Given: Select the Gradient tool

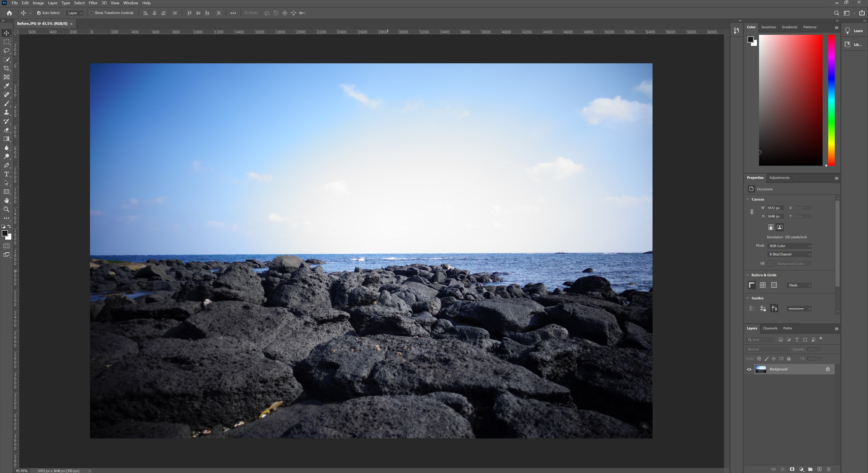Looking at the screenshot, I should coord(6,139).
